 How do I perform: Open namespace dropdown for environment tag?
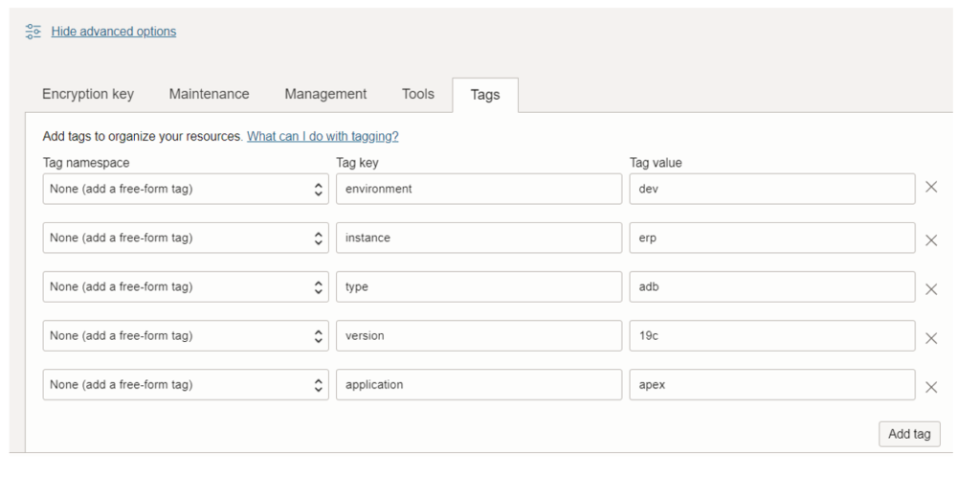point(186,189)
